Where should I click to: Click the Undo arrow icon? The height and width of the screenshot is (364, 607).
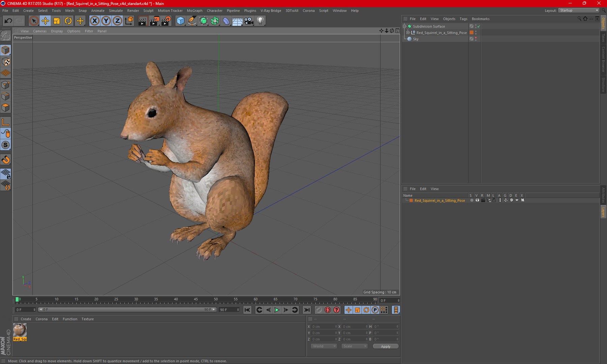[8, 21]
